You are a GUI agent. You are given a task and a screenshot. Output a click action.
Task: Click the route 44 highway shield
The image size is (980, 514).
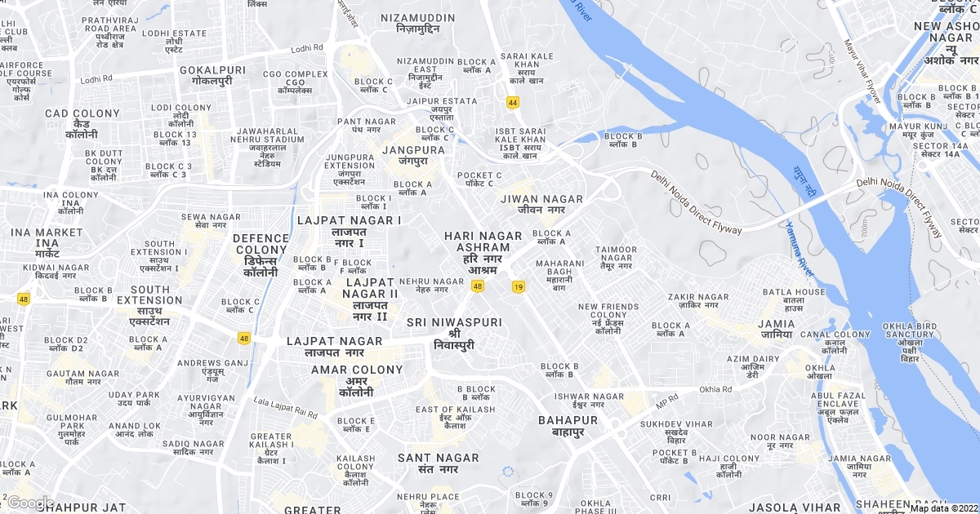[x=513, y=103]
